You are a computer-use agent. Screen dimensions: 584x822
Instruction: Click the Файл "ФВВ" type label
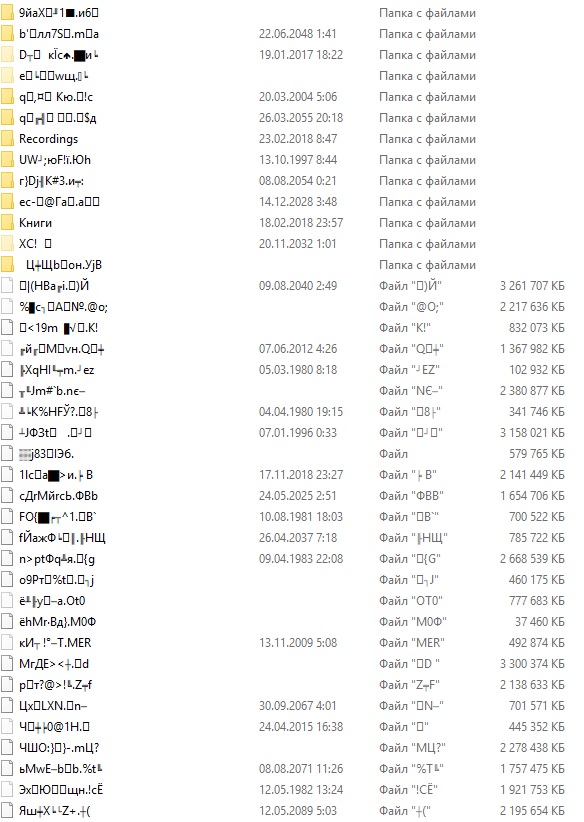click(x=412, y=496)
